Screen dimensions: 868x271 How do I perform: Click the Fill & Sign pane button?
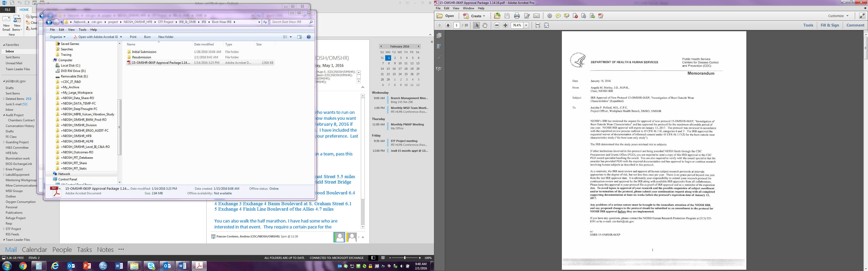pos(830,25)
